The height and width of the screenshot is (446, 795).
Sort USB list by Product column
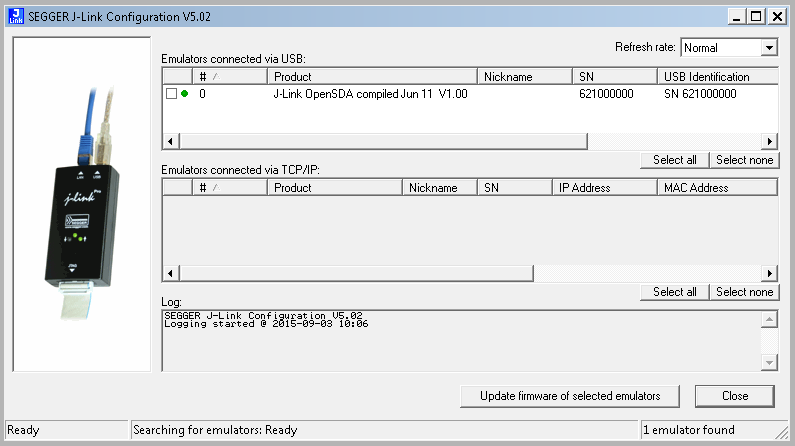coord(372,77)
